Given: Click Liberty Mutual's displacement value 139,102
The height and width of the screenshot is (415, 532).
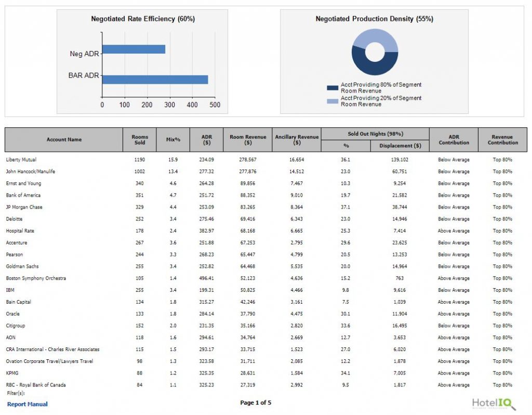Looking at the screenshot, I should [x=400, y=160].
